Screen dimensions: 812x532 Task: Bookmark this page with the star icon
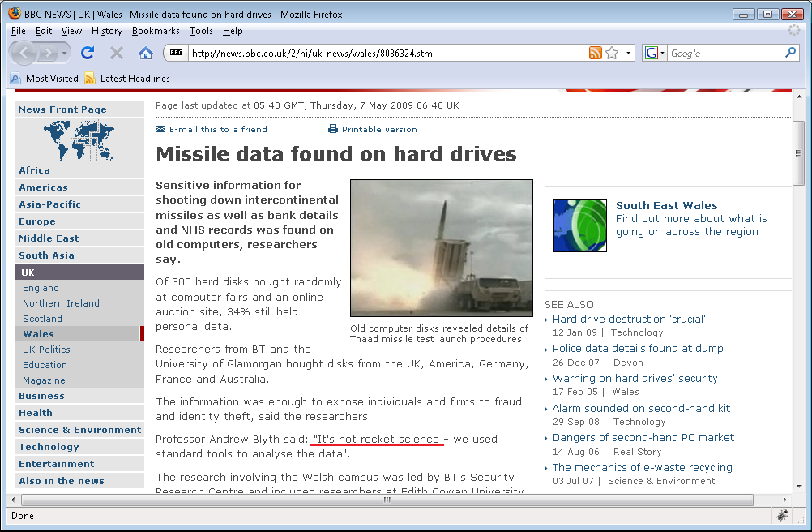612,53
